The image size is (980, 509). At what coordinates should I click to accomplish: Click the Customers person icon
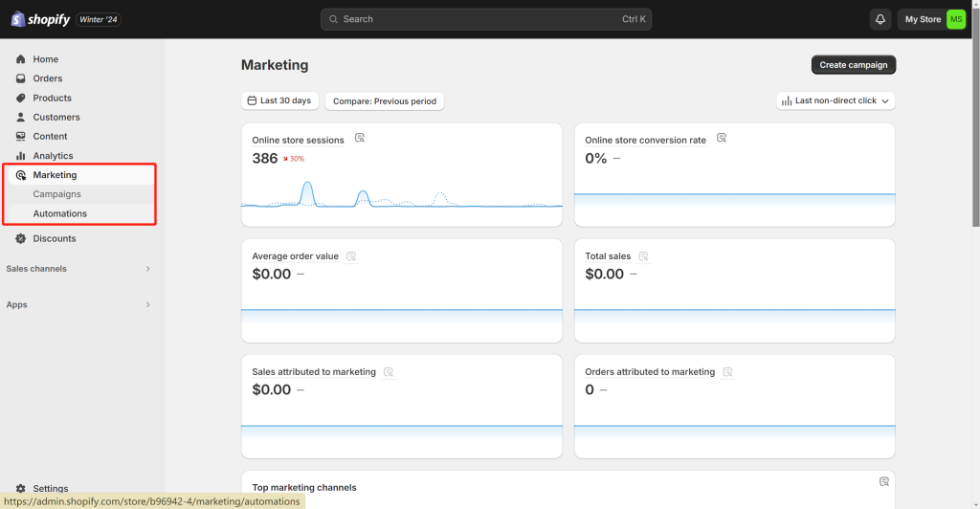(x=21, y=118)
